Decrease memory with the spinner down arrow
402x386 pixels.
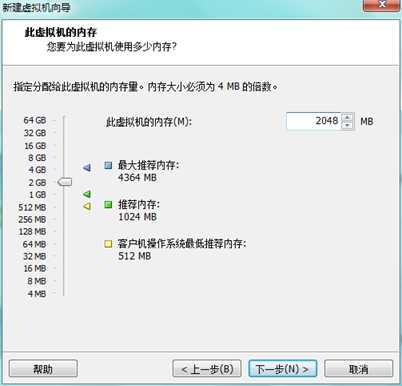(347, 125)
